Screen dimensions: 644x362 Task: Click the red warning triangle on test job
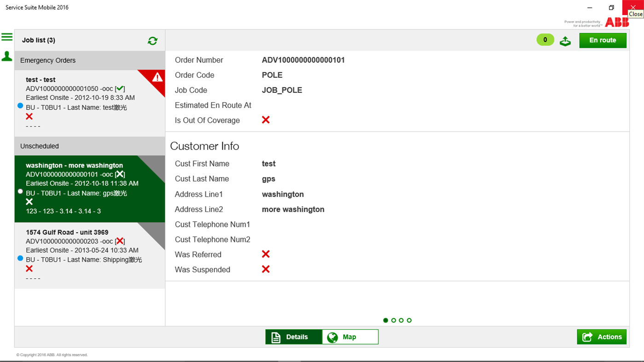(x=157, y=77)
